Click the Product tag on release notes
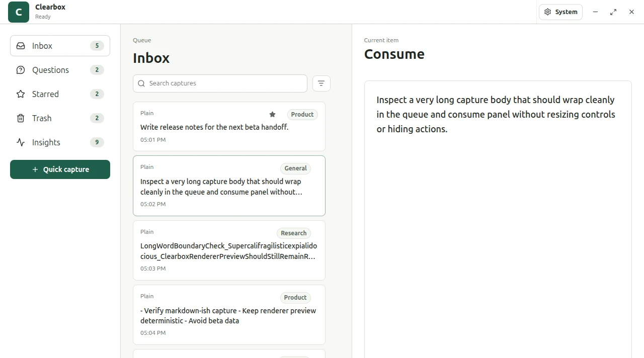The width and height of the screenshot is (644, 358). click(302, 115)
